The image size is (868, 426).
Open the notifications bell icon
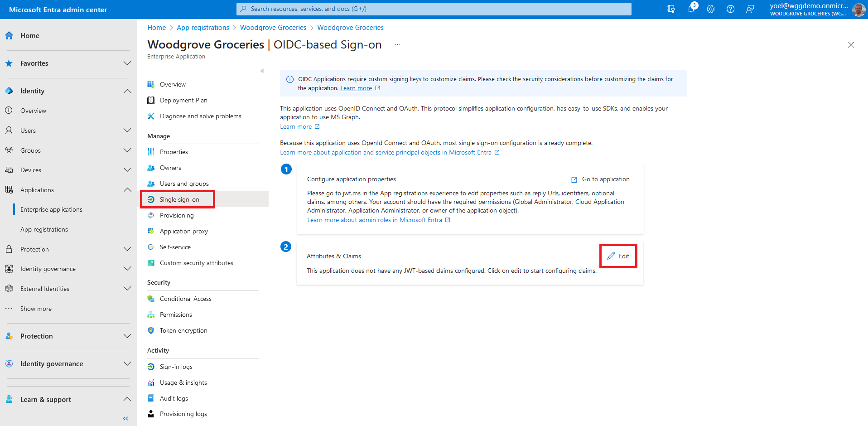(691, 9)
